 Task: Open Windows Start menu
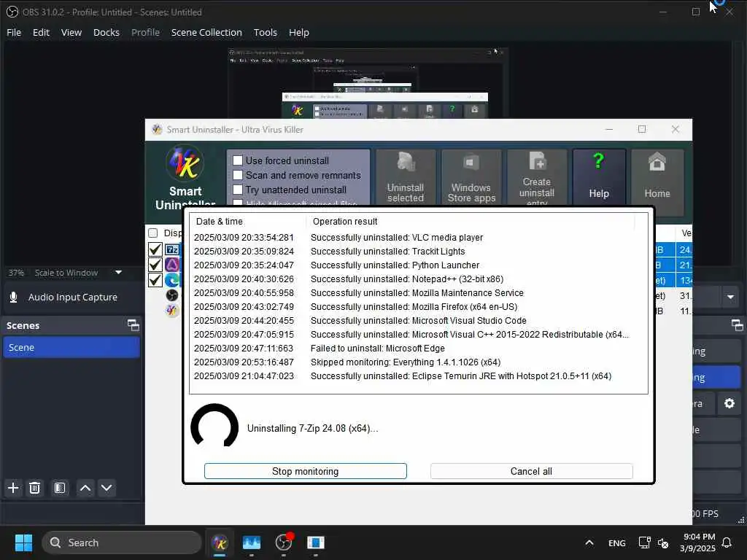(x=23, y=542)
